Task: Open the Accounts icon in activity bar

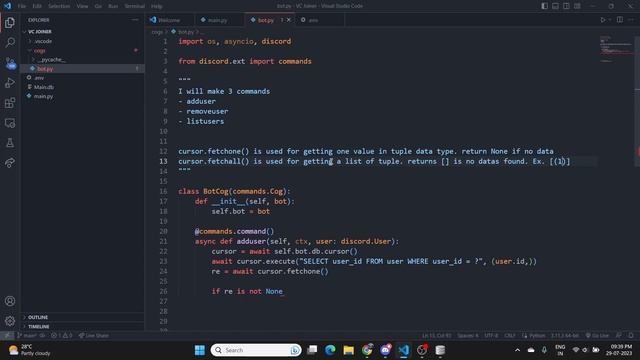Action: pyautogui.click(x=10, y=301)
